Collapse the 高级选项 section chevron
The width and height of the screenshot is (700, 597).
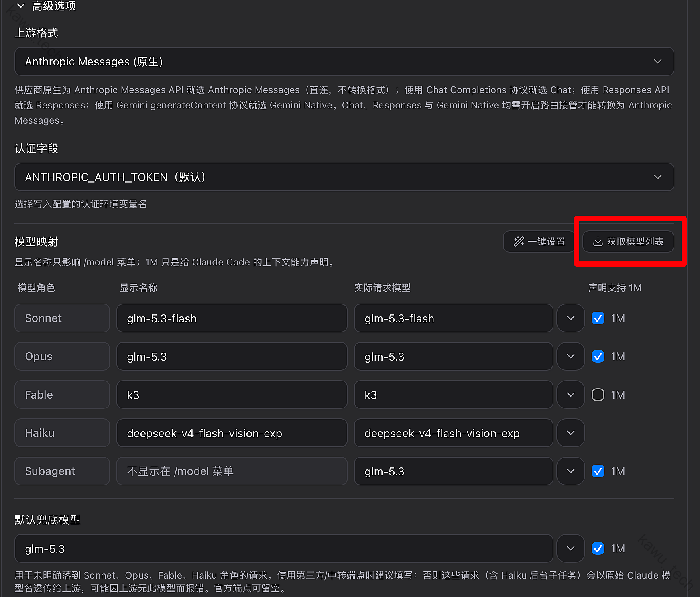(21, 6)
